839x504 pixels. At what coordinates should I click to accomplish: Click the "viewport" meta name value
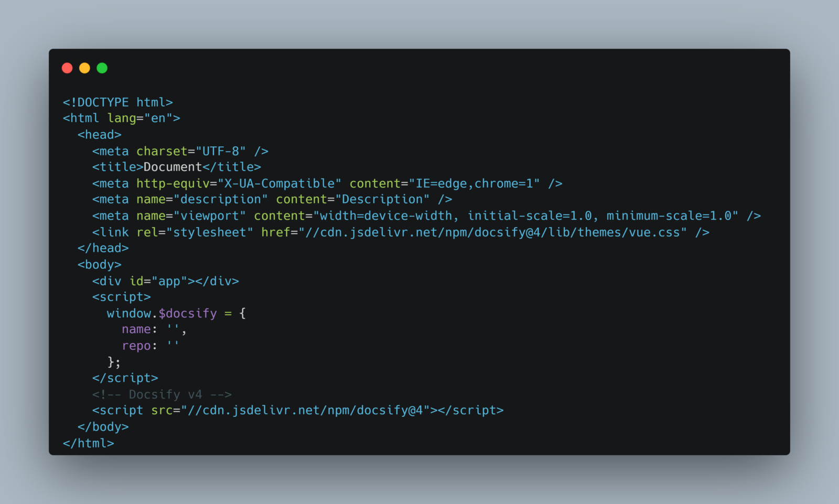[210, 216]
